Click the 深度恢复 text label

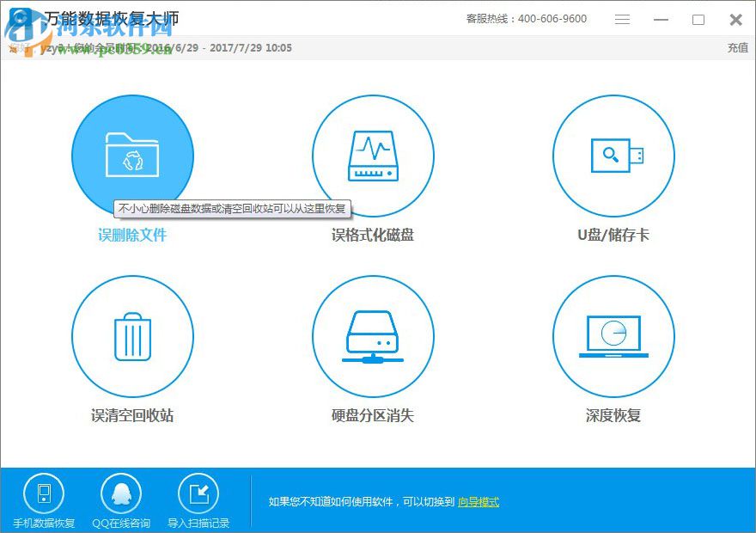pos(613,414)
